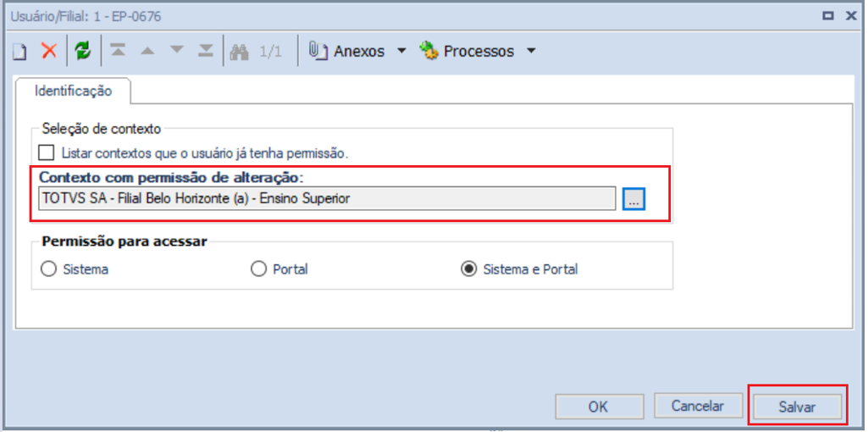The image size is (868, 432).
Task: Go to first record arrow icon
Action: tap(118, 51)
